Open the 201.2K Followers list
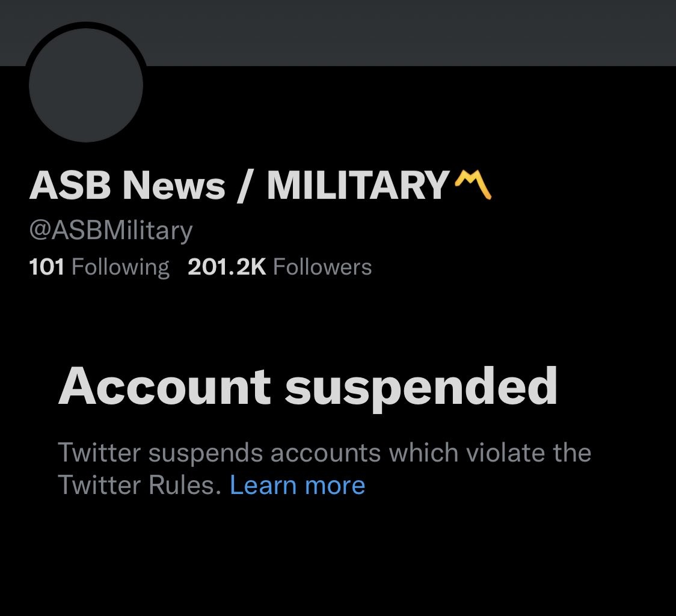The height and width of the screenshot is (616, 676). pyautogui.click(x=280, y=267)
